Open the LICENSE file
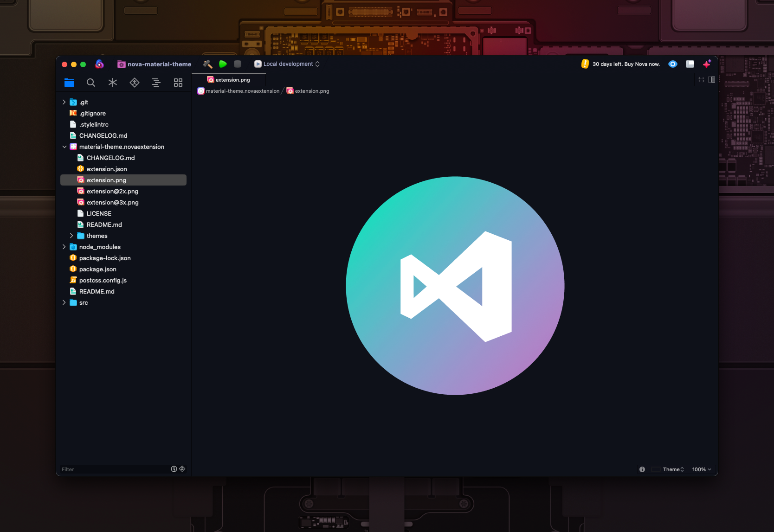This screenshot has height=532, width=774. [x=123, y=213]
